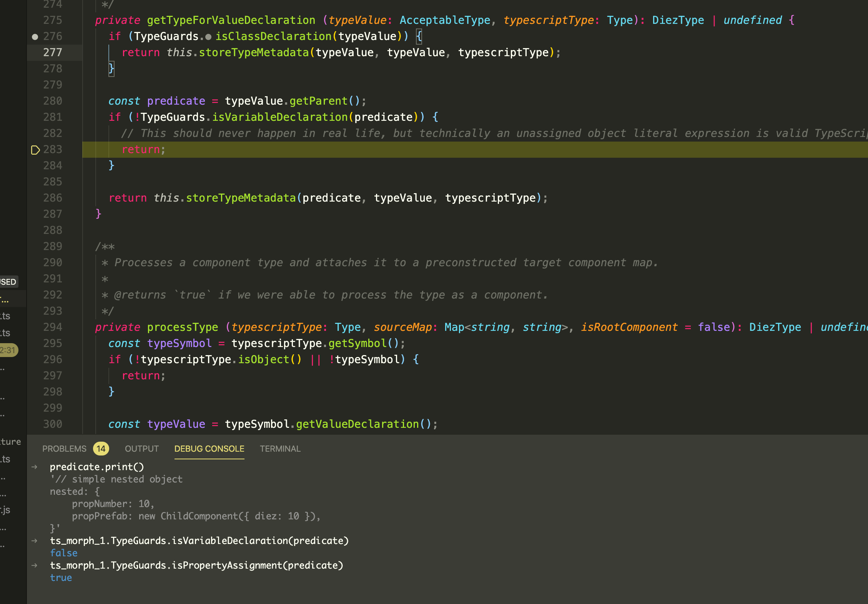This screenshot has width=868, height=604.
Task: Open the OUTPUT tab
Action: (x=141, y=449)
